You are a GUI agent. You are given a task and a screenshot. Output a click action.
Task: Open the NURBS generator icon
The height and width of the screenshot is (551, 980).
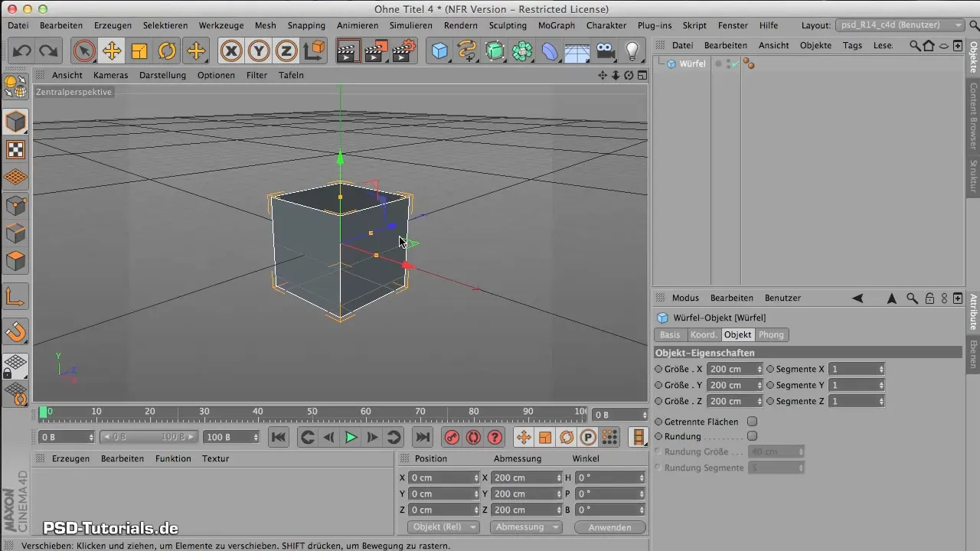click(495, 51)
